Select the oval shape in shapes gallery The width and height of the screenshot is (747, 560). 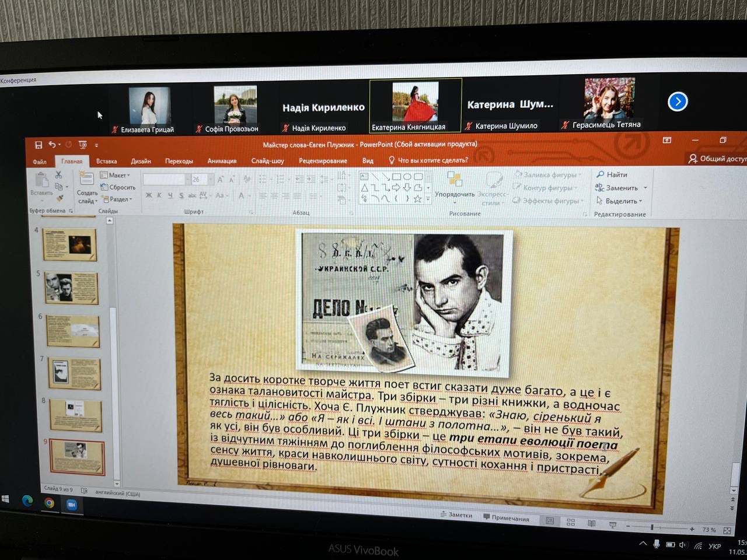[407, 177]
